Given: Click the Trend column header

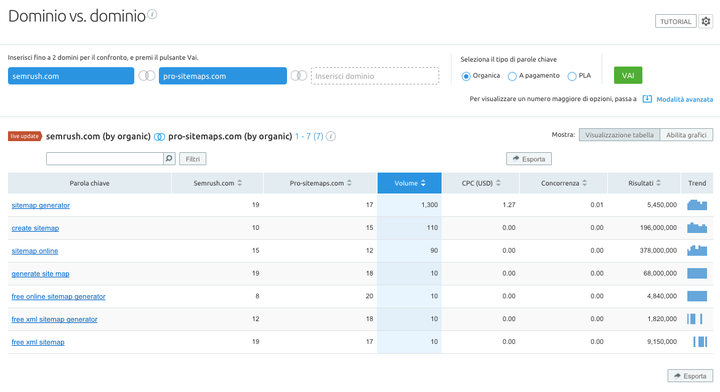Looking at the screenshot, I should tap(697, 183).
